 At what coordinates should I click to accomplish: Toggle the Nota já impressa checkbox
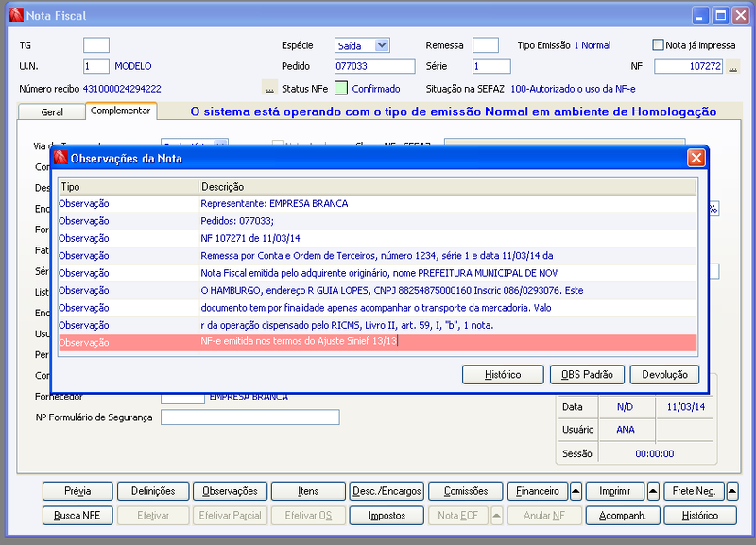point(658,44)
